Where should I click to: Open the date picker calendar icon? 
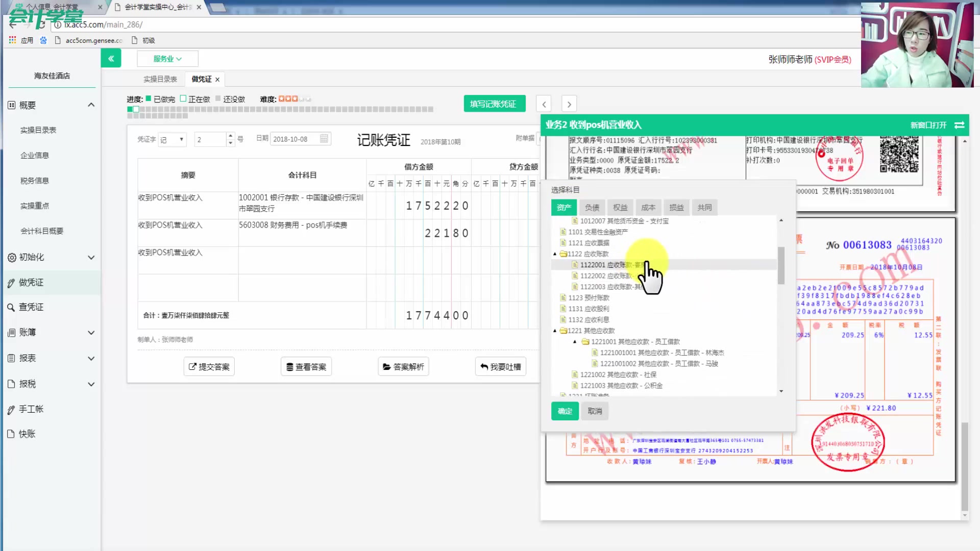pyautogui.click(x=324, y=139)
